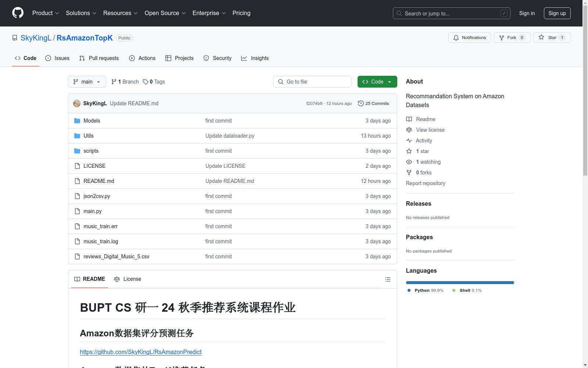The height and width of the screenshot is (368, 588).
Task: Click the commit history clock icon
Action: point(361,103)
